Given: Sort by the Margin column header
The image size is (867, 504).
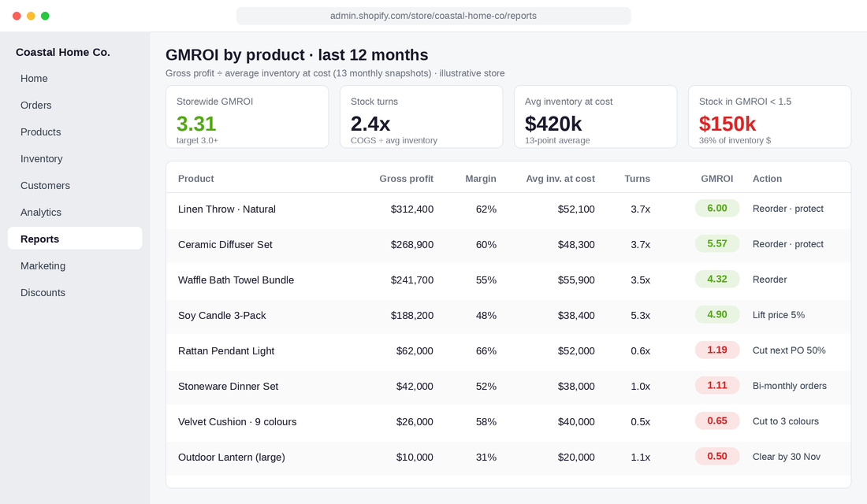Looking at the screenshot, I should click(481, 179).
